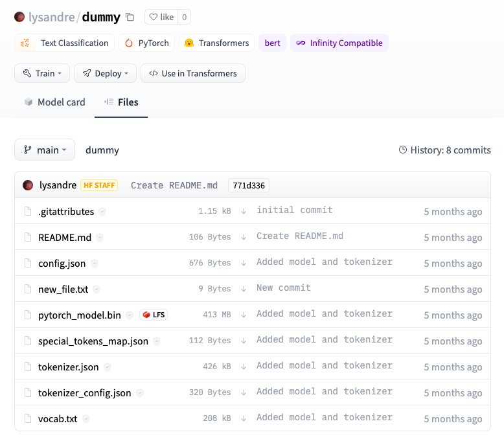Copy the model name with the copy icon
This screenshot has height=441, width=504.
pos(130,17)
